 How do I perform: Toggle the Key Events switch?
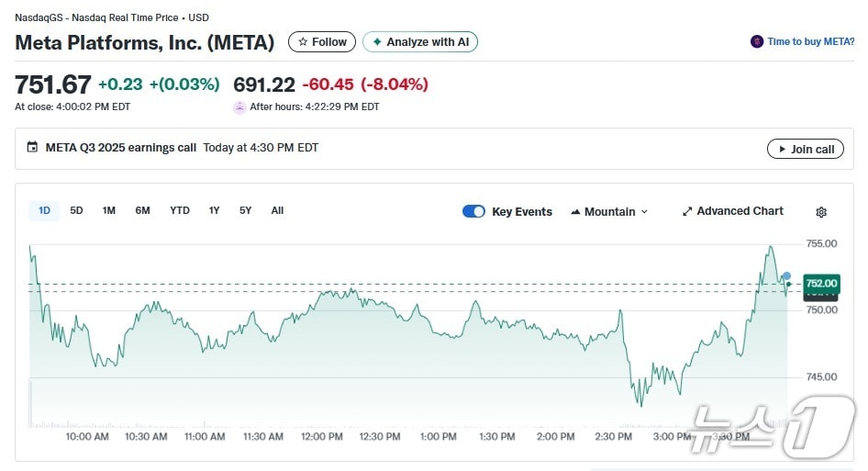(x=473, y=211)
